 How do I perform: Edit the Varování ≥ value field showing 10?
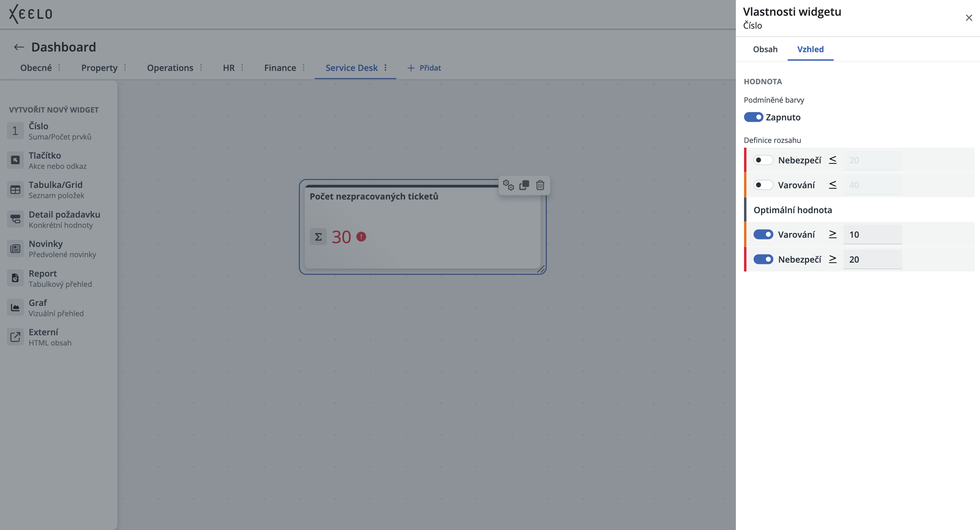tap(872, 234)
